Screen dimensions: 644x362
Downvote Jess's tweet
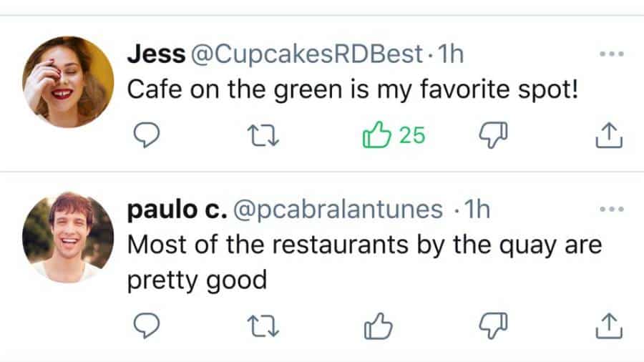click(492, 134)
